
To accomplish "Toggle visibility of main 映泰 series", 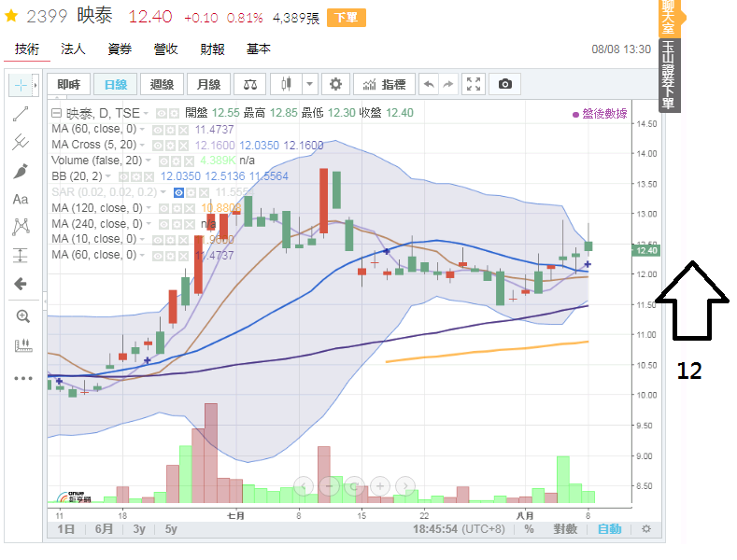I will [162, 113].
